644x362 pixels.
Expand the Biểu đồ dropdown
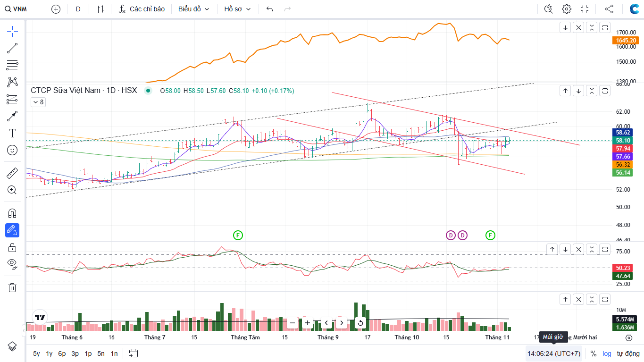(x=193, y=9)
